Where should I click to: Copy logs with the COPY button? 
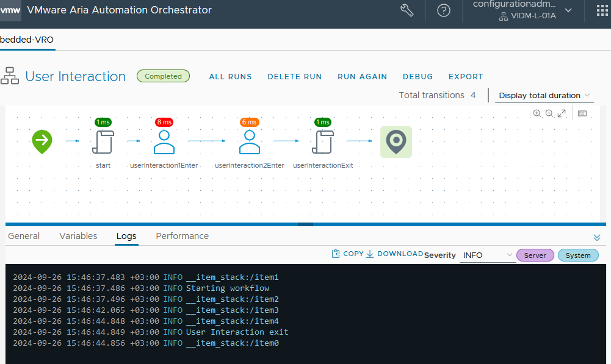point(347,254)
